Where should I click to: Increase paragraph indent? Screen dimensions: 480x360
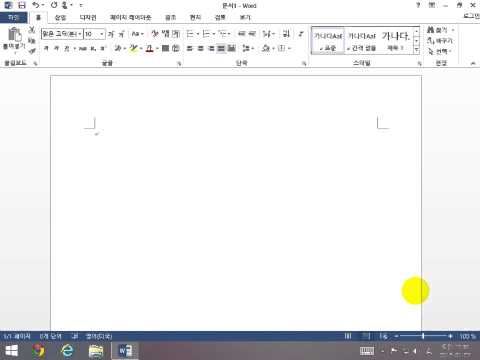pyautogui.click(x=252, y=34)
